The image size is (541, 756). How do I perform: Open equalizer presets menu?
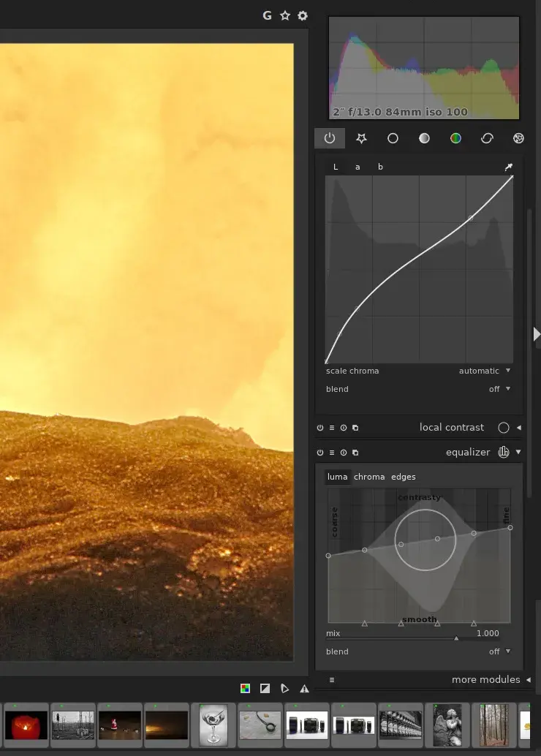pos(332,453)
